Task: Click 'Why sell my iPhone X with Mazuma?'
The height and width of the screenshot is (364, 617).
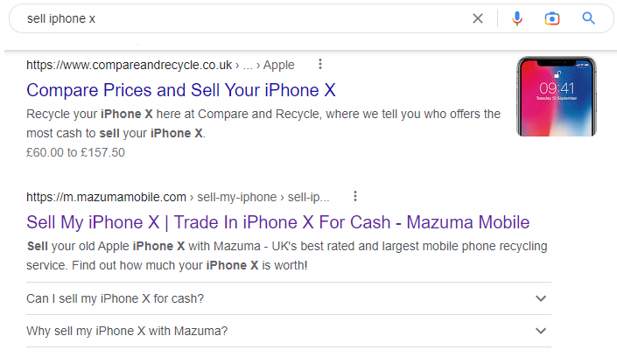Action: 127,331
